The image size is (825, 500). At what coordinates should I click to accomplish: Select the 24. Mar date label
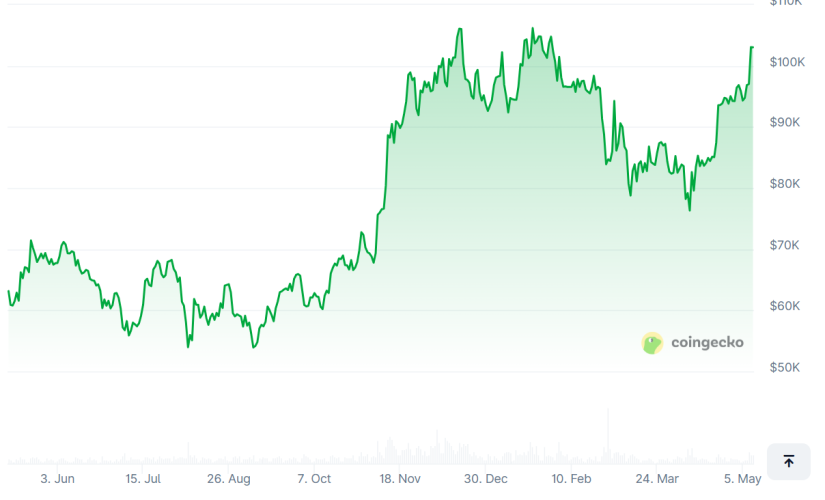pos(657,479)
